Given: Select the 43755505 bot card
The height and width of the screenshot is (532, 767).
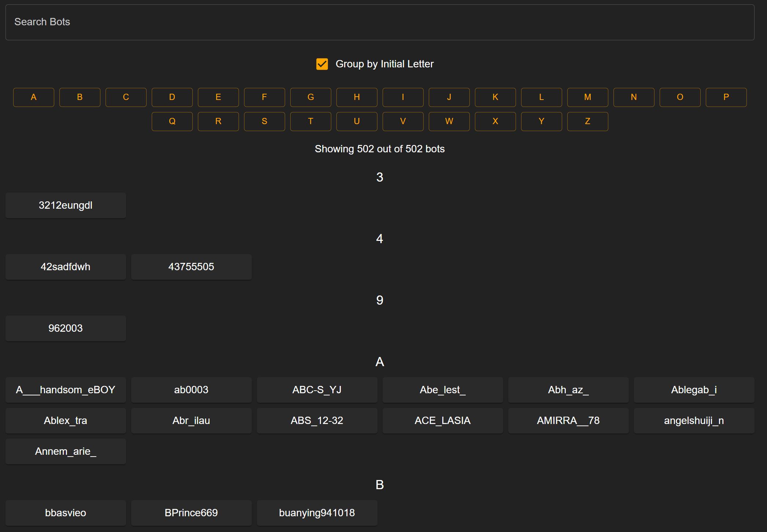Looking at the screenshot, I should [191, 267].
